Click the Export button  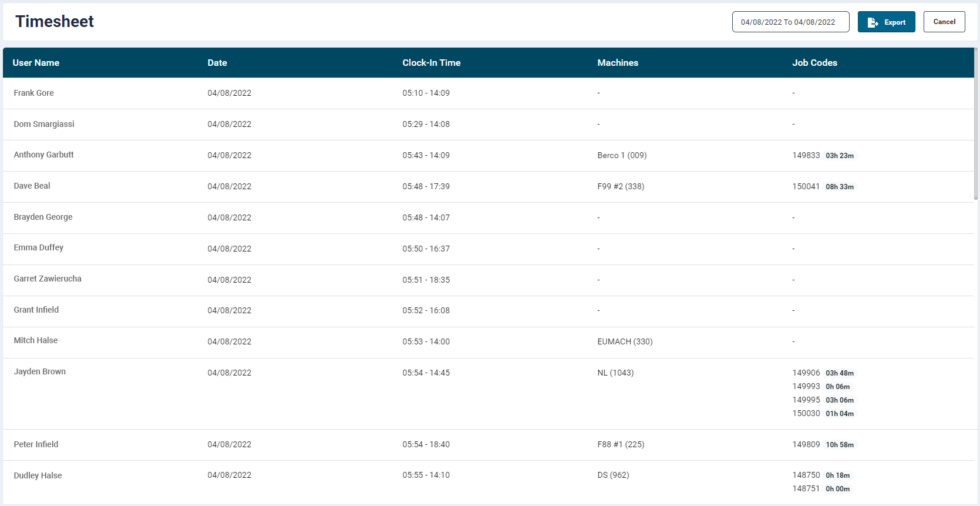tap(886, 22)
